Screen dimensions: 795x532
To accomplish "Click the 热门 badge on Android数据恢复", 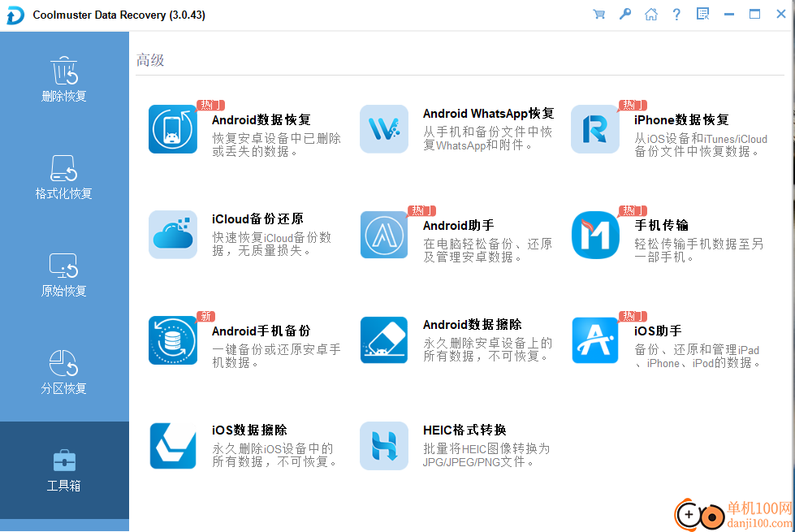I will click(210, 105).
